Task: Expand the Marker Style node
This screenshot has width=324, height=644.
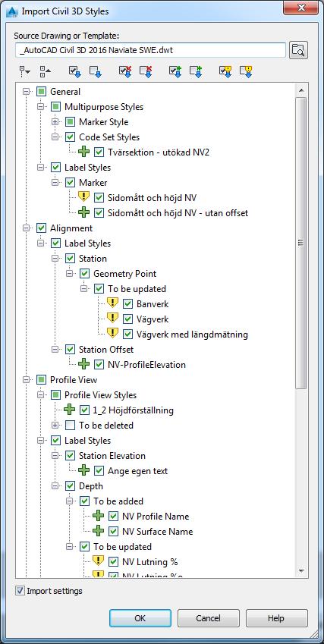Action: [55, 122]
